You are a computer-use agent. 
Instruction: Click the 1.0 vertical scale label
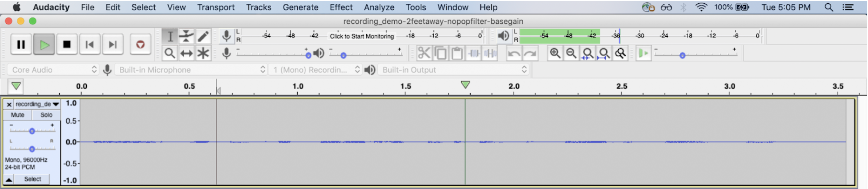[71, 103]
